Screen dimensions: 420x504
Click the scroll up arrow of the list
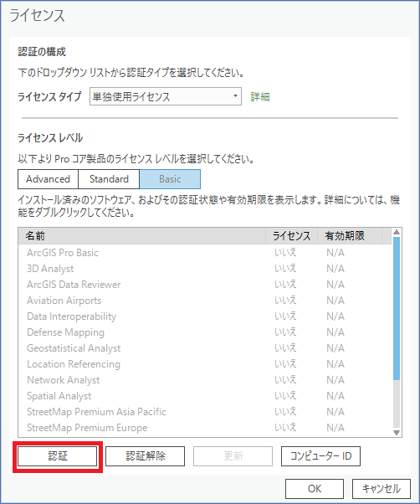[x=397, y=232]
